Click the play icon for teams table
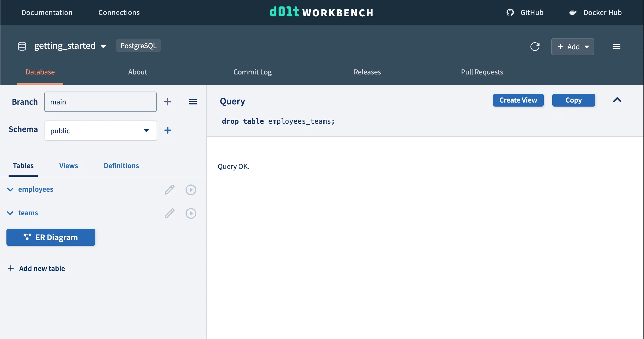 tap(191, 213)
